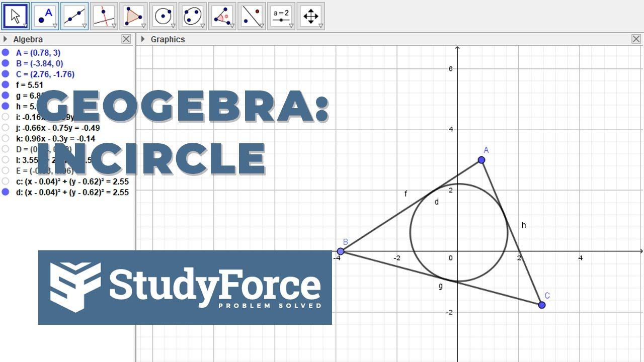Click point C in the graphics view

click(x=542, y=305)
